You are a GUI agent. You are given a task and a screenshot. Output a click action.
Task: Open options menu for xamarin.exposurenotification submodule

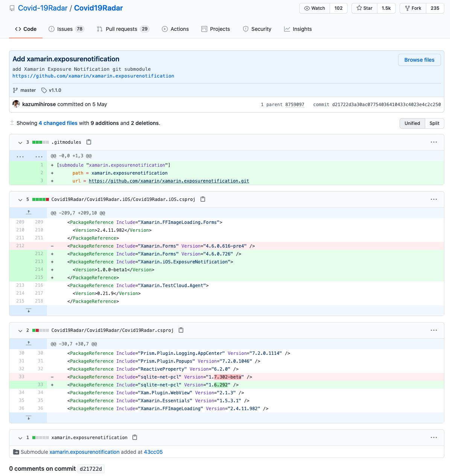434,438
